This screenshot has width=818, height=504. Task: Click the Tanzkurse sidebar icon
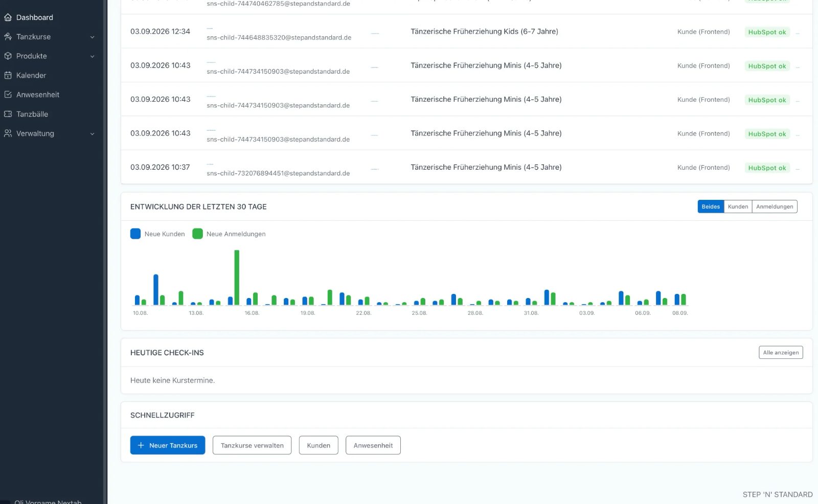8,37
